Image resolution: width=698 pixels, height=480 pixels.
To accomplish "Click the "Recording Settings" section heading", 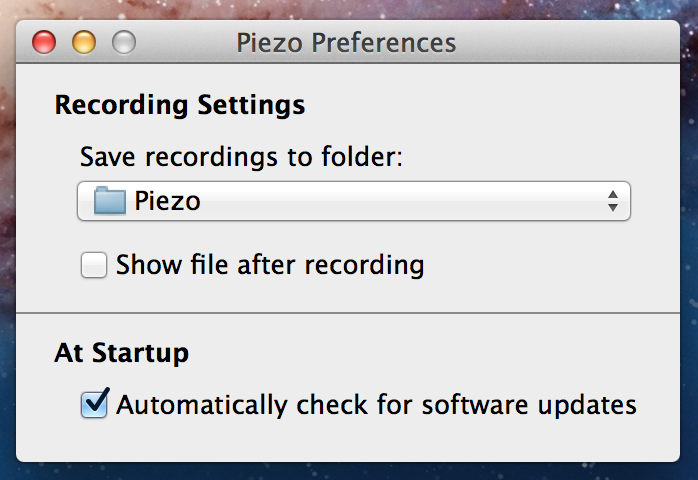I will click(x=180, y=105).
